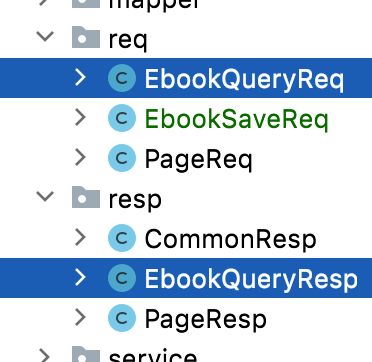
Task: Collapse the req package folder
Action: click(45, 36)
